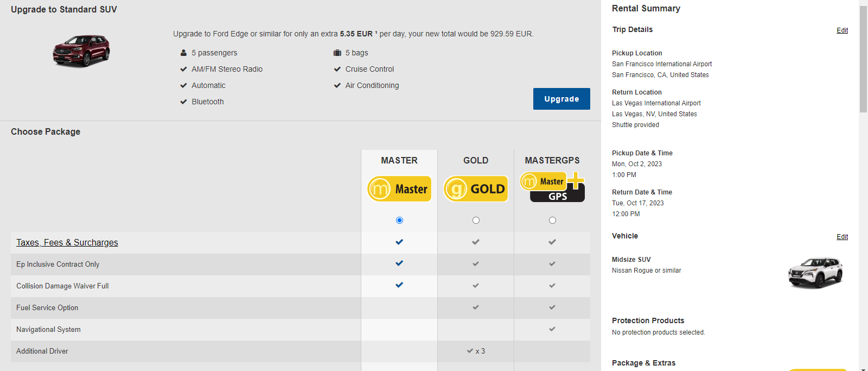Click the Cruise Control checkmark icon
The image size is (868, 371).
tap(337, 69)
